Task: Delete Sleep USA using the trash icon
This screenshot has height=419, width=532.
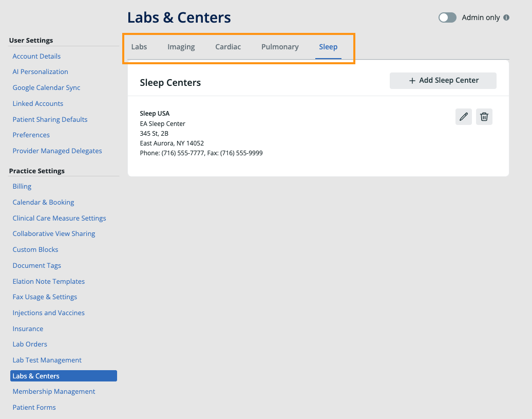Action: click(x=484, y=117)
